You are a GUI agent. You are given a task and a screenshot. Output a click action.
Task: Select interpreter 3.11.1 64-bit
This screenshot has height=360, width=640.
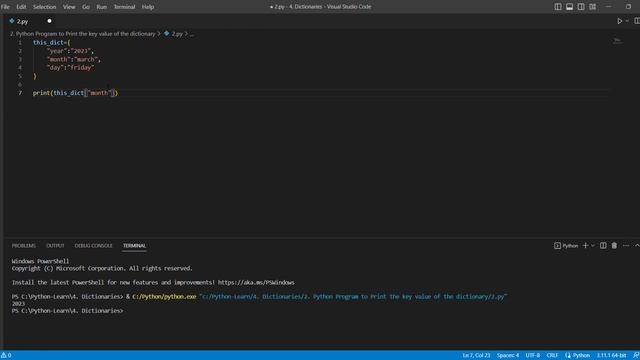click(611, 356)
